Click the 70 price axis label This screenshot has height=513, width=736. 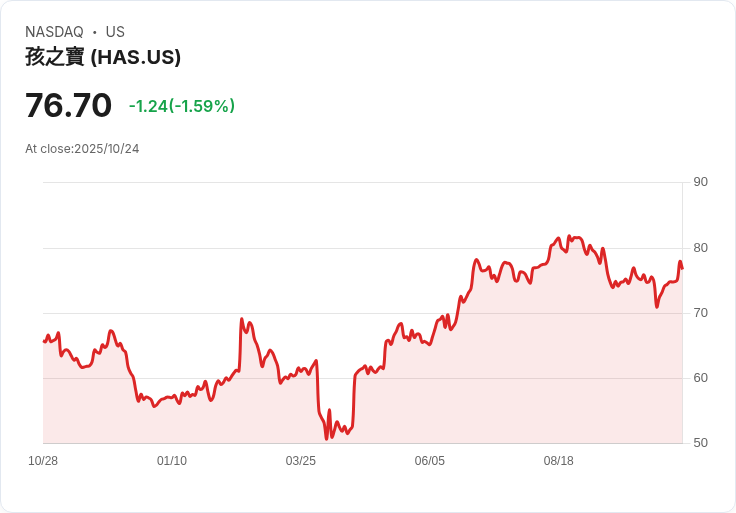coord(701,313)
